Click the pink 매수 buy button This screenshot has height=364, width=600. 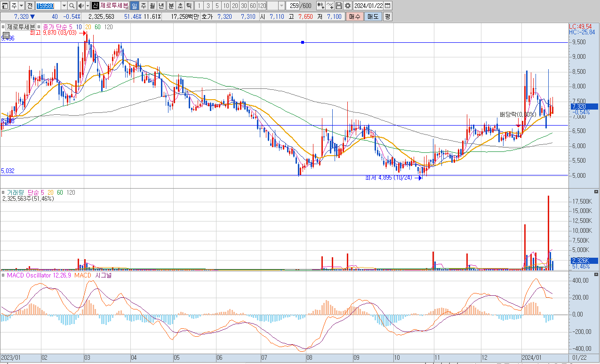click(x=355, y=16)
